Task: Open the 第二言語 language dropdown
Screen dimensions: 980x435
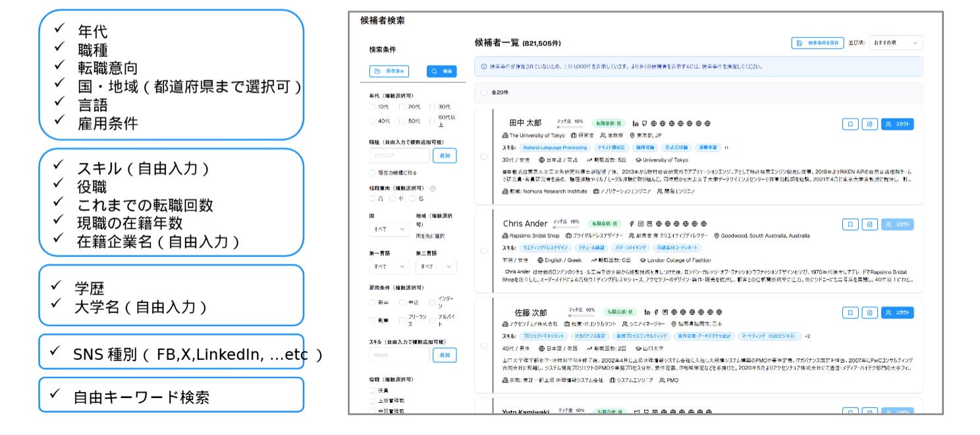Action: coord(435,266)
